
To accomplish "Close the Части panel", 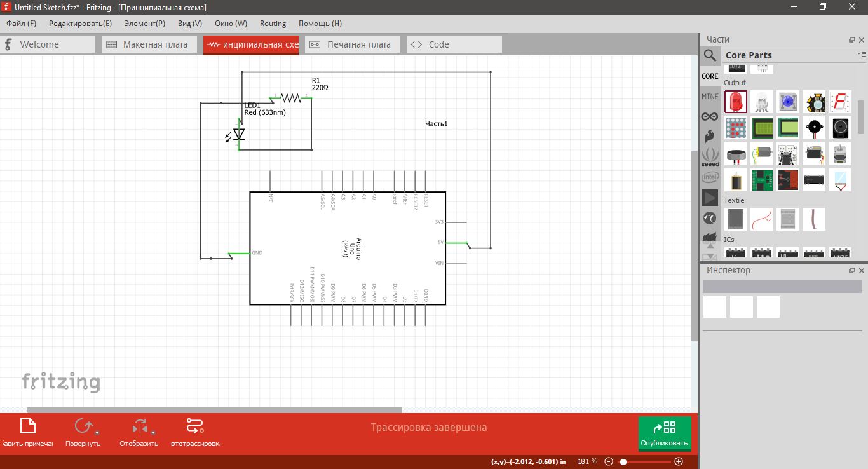I will 862,40.
